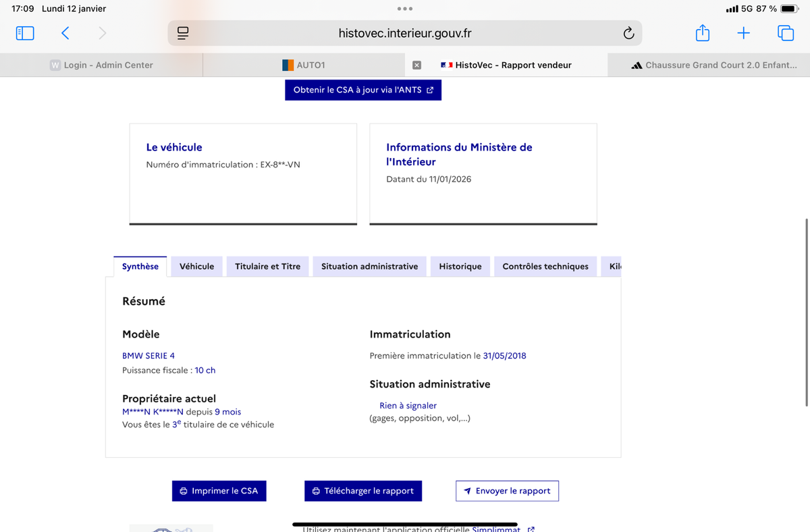This screenshot has width=810, height=532.
Task: Open the Situation administrative tab
Action: [x=369, y=267]
